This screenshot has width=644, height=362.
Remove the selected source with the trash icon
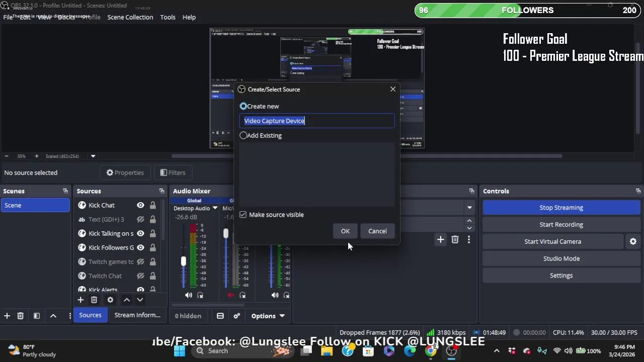coord(94,300)
